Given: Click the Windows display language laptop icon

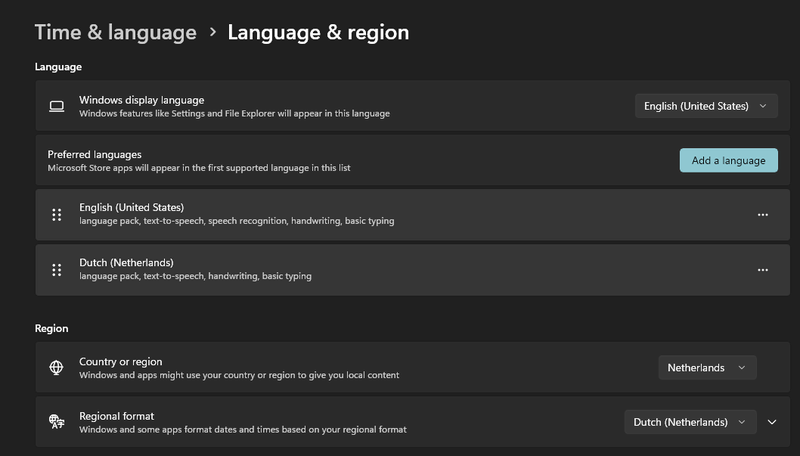Looking at the screenshot, I should click(57, 106).
